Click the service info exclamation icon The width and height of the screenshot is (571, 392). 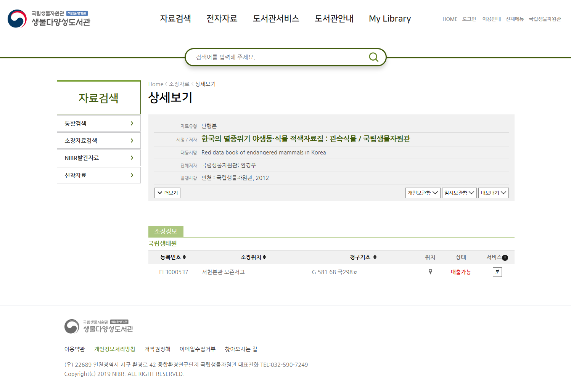505,258
